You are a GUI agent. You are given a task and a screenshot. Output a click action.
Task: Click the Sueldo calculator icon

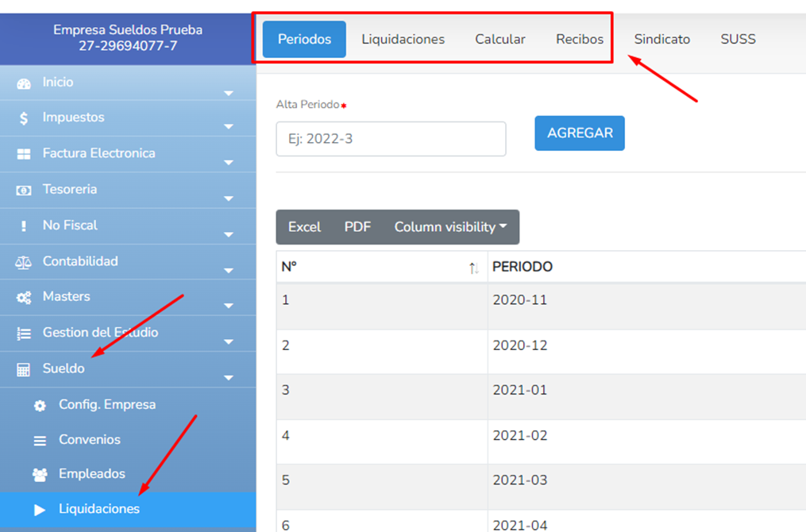pos(24,370)
